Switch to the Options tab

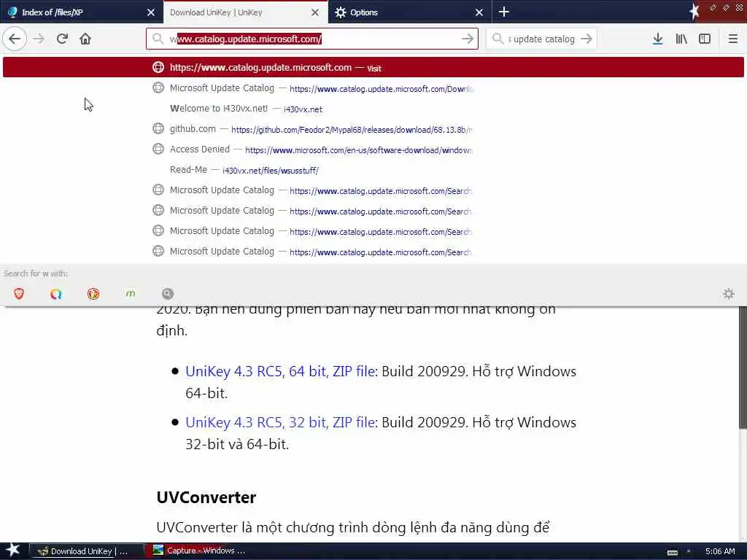[x=410, y=12]
